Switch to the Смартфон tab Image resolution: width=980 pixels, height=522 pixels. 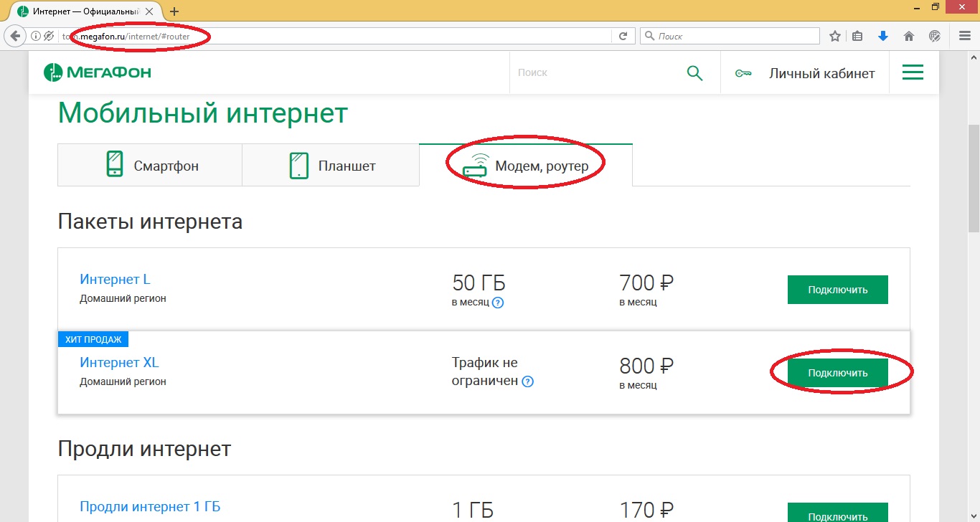(x=149, y=164)
